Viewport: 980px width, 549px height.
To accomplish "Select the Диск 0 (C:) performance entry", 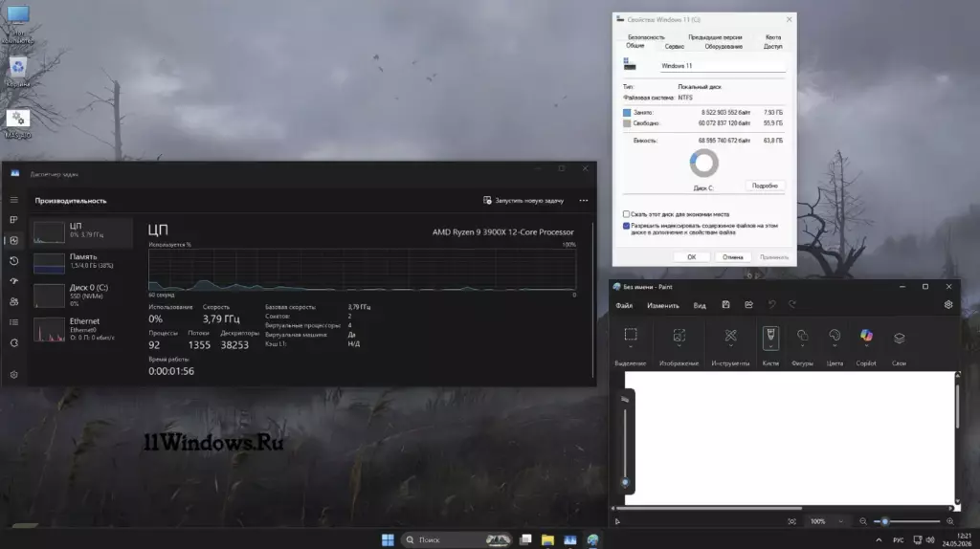I will click(81, 295).
